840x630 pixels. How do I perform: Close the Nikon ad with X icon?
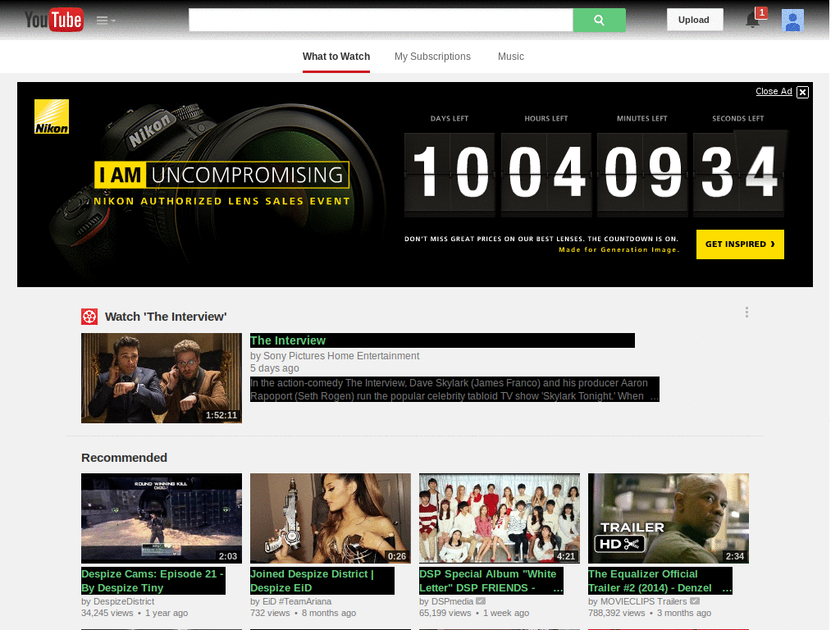click(802, 92)
